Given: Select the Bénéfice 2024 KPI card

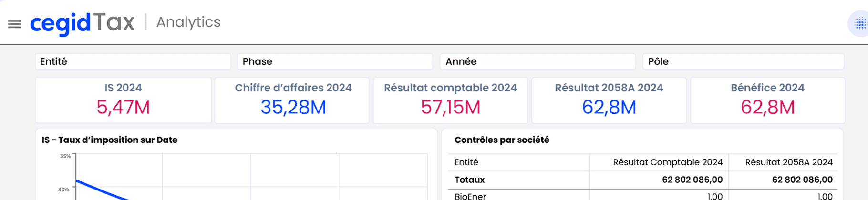Looking at the screenshot, I should click(767, 100).
